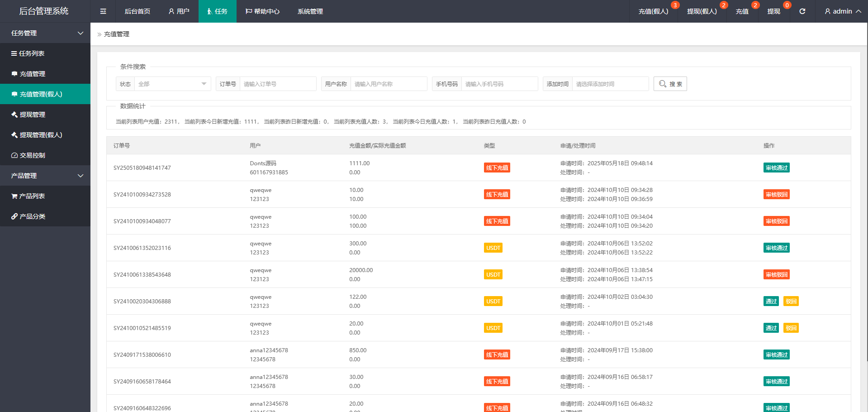This screenshot has width=868, height=412.
Task: Click the refresh icon in top bar
Action: pyautogui.click(x=802, y=11)
